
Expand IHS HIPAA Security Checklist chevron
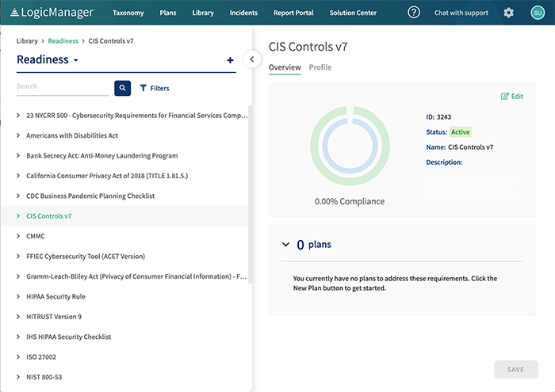tap(18, 337)
